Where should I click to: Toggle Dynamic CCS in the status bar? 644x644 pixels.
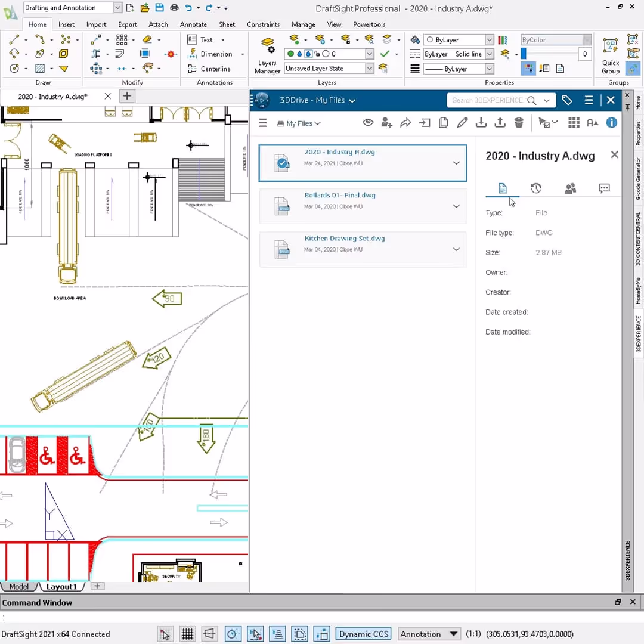(364, 634)
